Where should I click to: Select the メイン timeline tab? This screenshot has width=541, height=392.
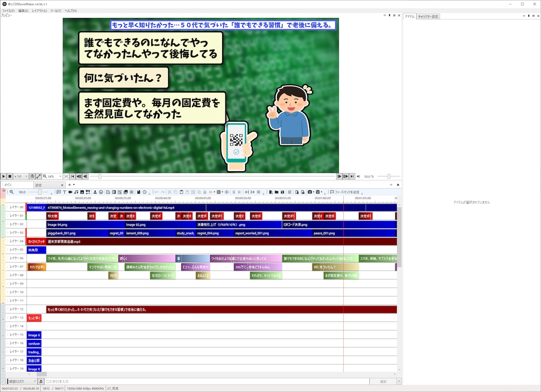tap(17, 185)
